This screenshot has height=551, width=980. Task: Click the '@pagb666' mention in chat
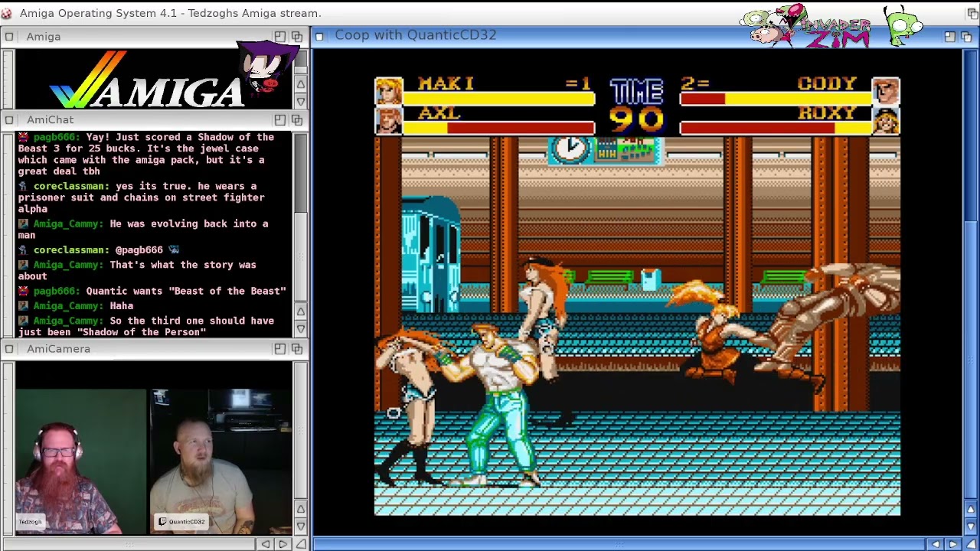(x=139, y=249)
